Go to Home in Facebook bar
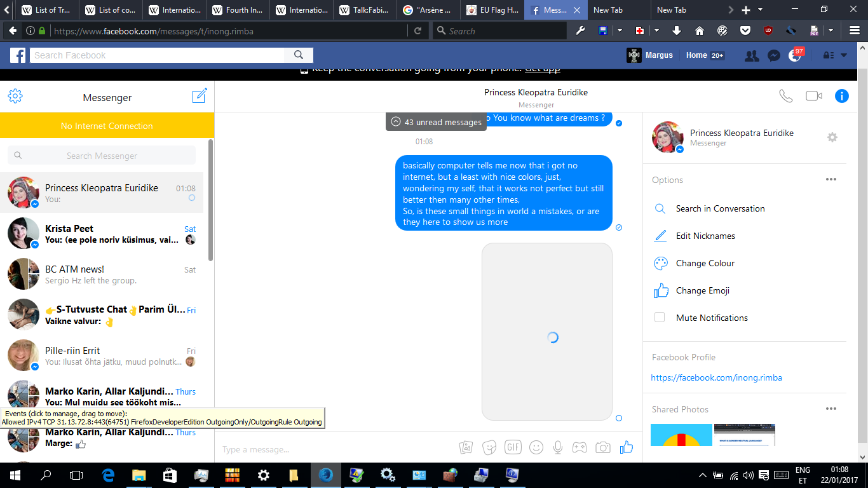This screenshot has width=868, height=488. point(696,55)
